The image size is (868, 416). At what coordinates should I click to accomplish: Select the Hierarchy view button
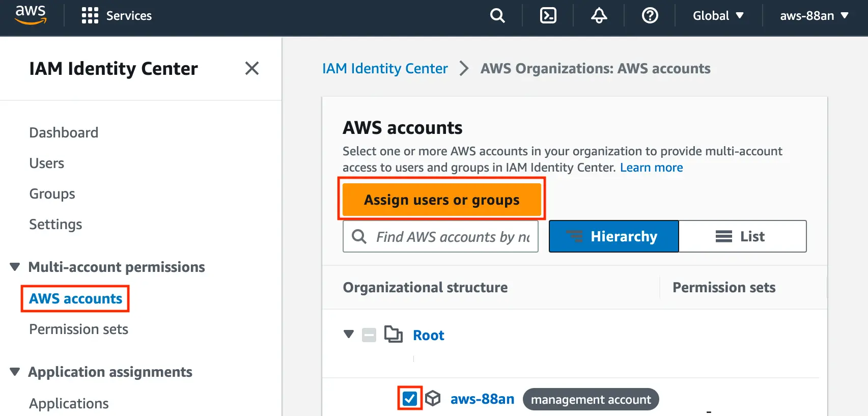(613, 236)
